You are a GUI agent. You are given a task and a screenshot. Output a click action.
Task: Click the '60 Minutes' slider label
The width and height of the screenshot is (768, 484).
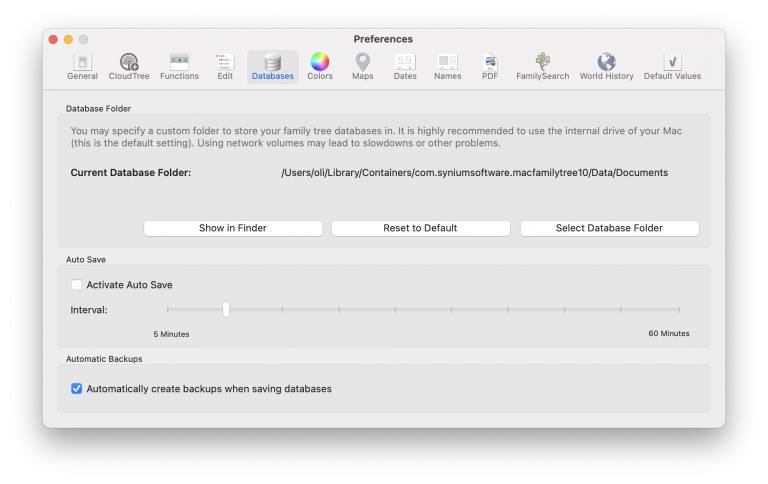click(x=669, y=333)
